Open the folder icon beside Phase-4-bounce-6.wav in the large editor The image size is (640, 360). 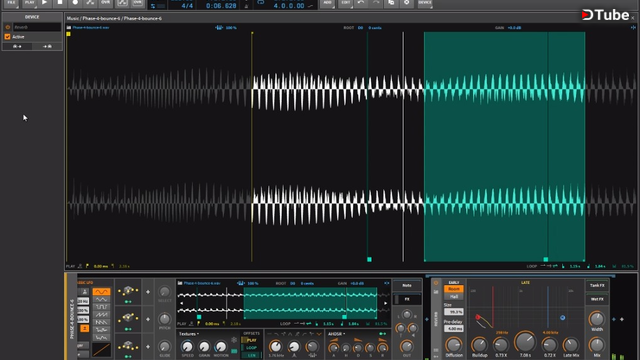pyautogui.click(x=69, y=28)
